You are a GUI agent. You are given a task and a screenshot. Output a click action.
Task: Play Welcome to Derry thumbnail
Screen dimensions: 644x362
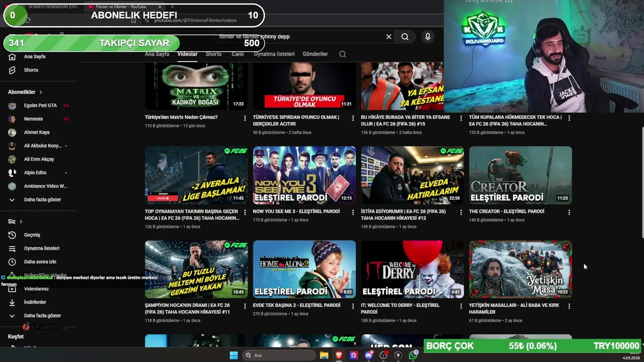413,269
